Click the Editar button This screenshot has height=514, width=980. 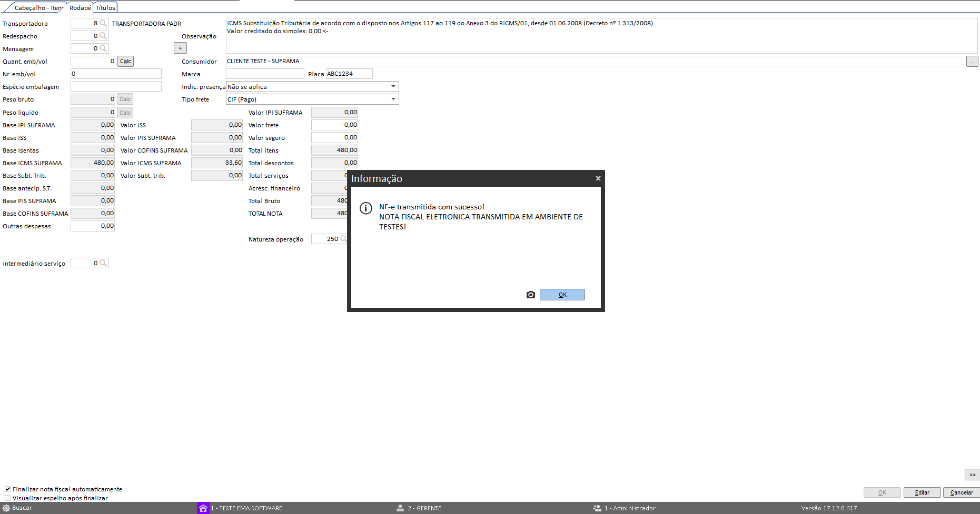(922, 492)
